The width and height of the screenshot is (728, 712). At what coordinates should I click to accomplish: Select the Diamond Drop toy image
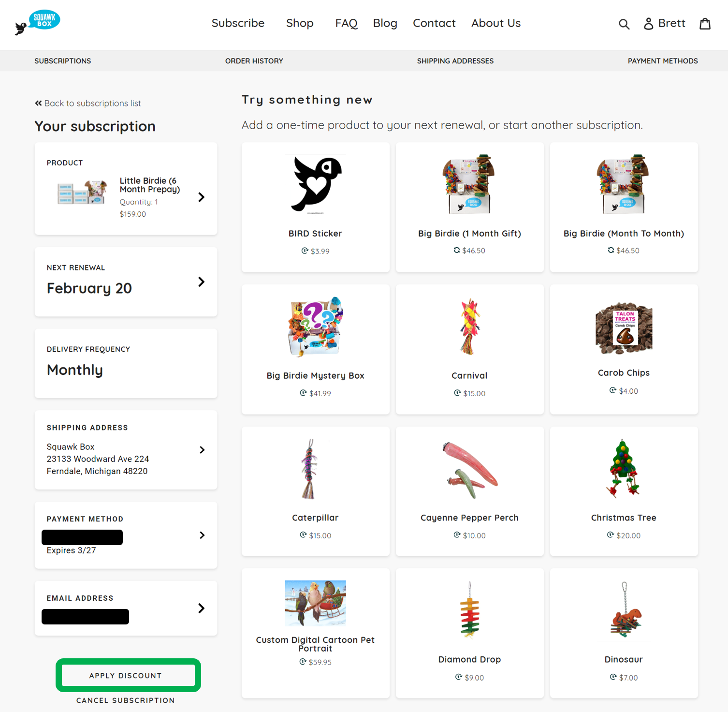pyautogui.click(x=469, y=610)
